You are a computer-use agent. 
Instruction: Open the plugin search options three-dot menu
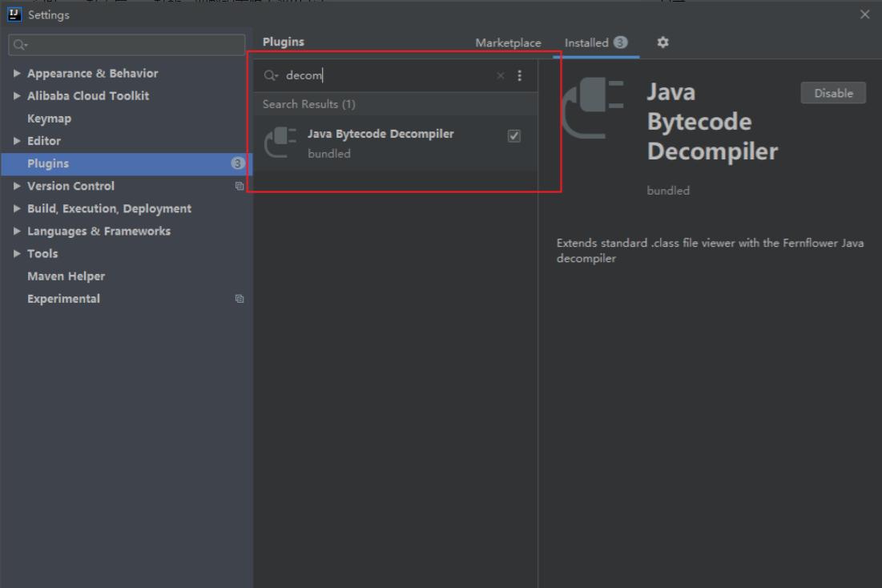tap(519, 75)
